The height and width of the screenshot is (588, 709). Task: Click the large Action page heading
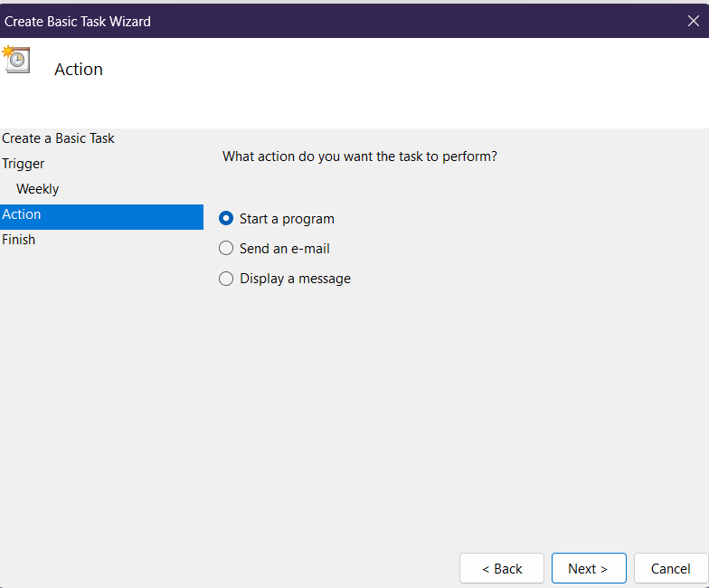point(79,70)
